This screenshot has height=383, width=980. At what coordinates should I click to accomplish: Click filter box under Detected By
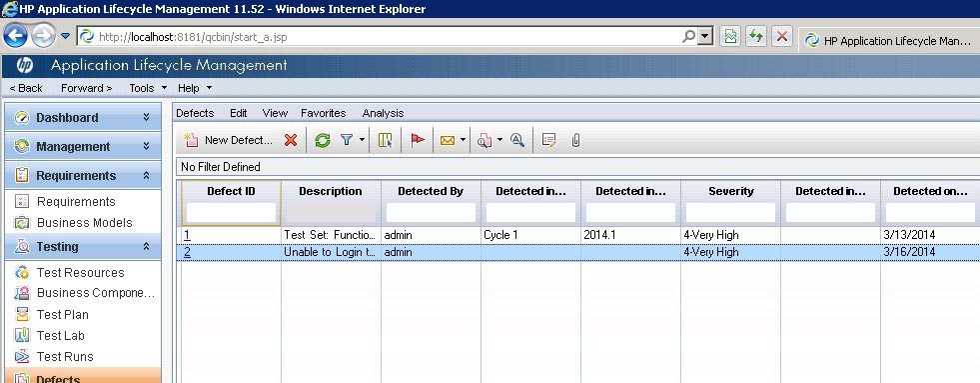click(431, 213)
